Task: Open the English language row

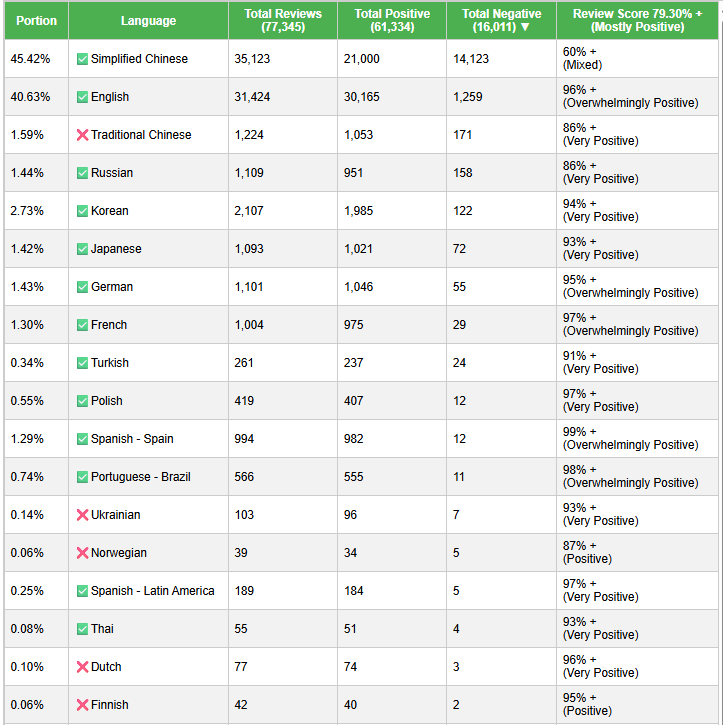Action: 110,97
